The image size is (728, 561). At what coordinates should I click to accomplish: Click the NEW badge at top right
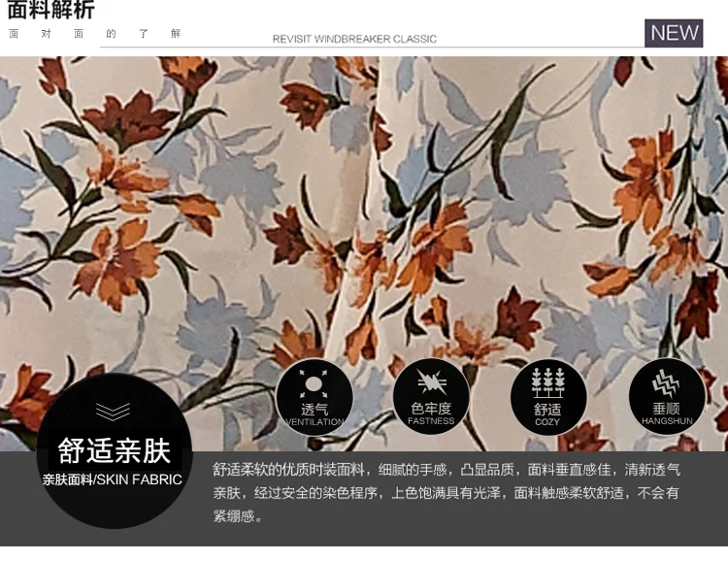[674, 33]
